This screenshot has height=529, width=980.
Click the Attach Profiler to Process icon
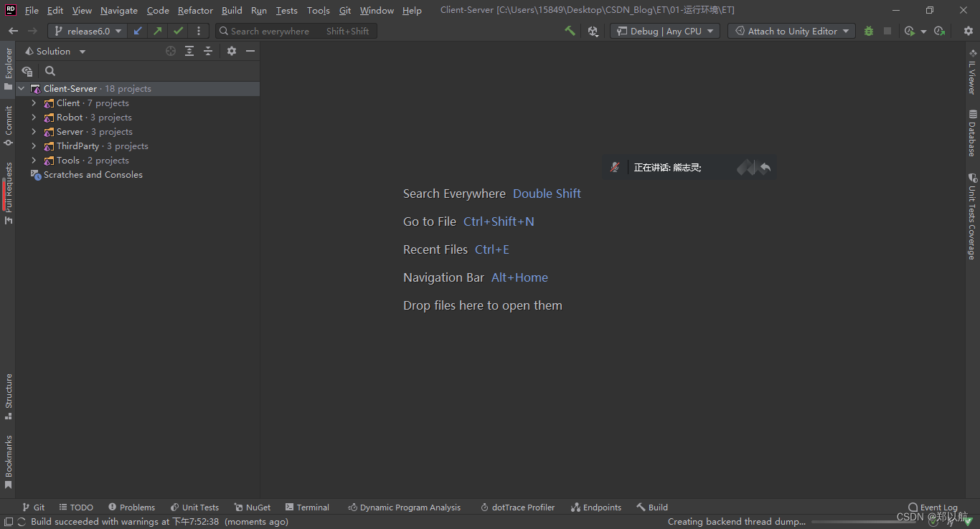(x=940, y=31)
